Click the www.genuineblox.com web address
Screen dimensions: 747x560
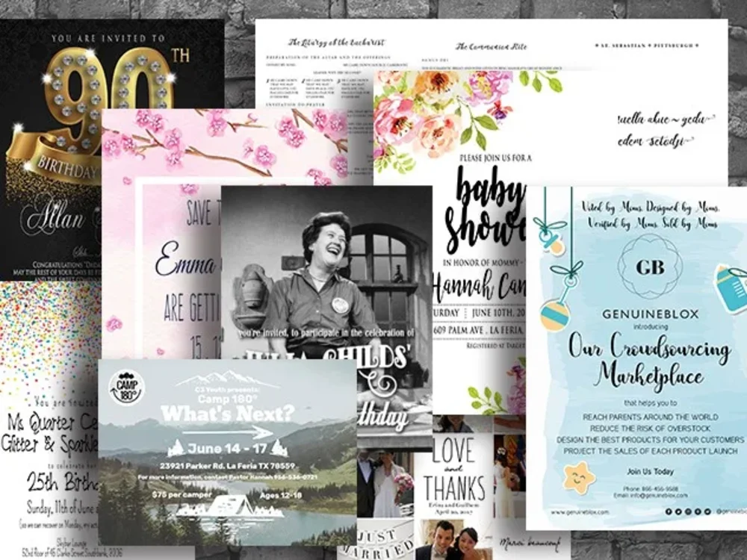580,512
